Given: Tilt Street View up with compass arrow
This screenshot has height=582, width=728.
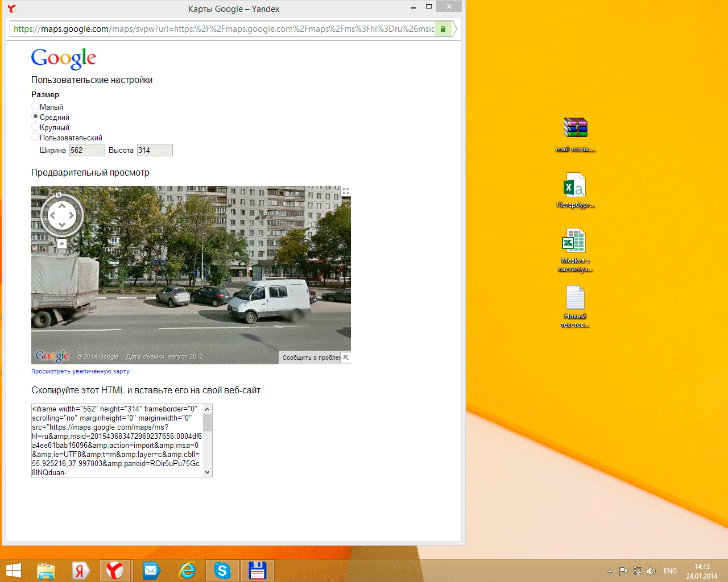Looking at the screenshot, I should pos(62,206).
